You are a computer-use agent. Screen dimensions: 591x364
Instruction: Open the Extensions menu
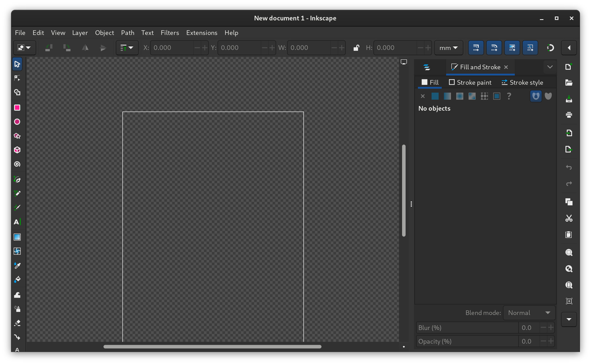(x=201, y=33)
